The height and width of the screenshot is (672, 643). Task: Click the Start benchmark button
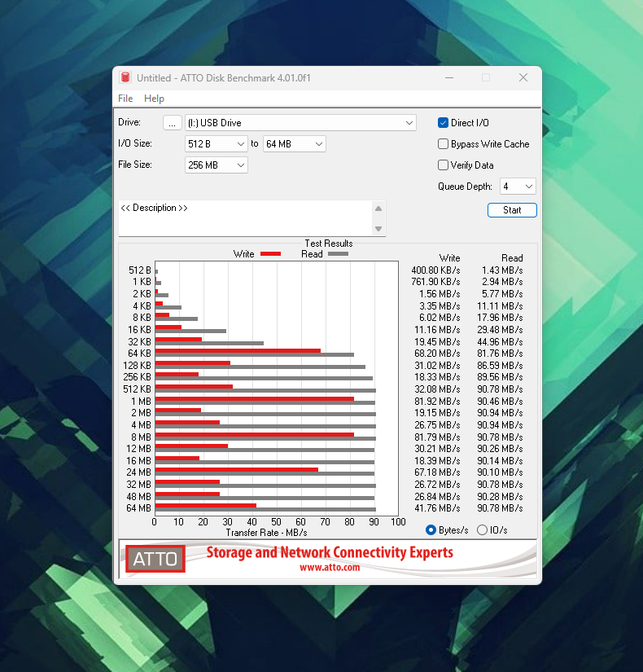(512, 210)
